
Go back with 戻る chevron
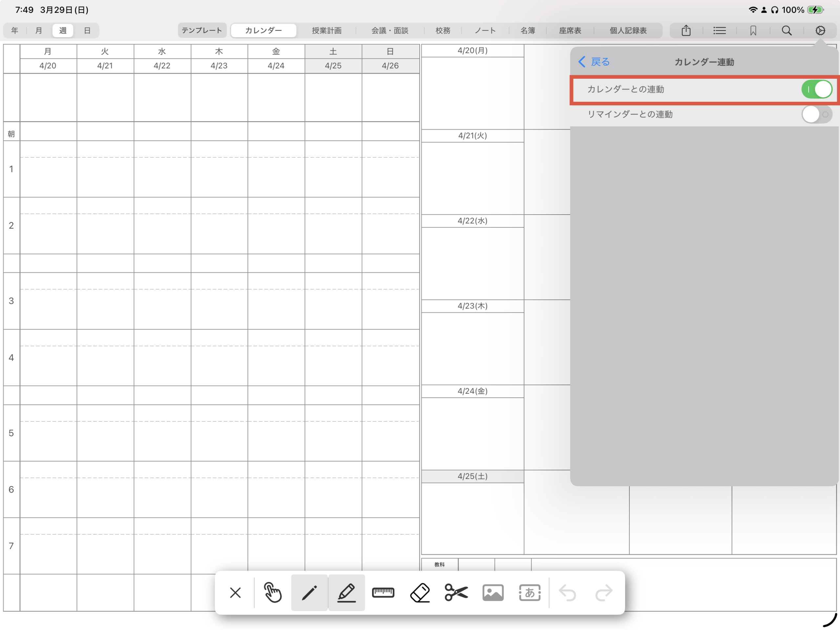tap(594, 62)
